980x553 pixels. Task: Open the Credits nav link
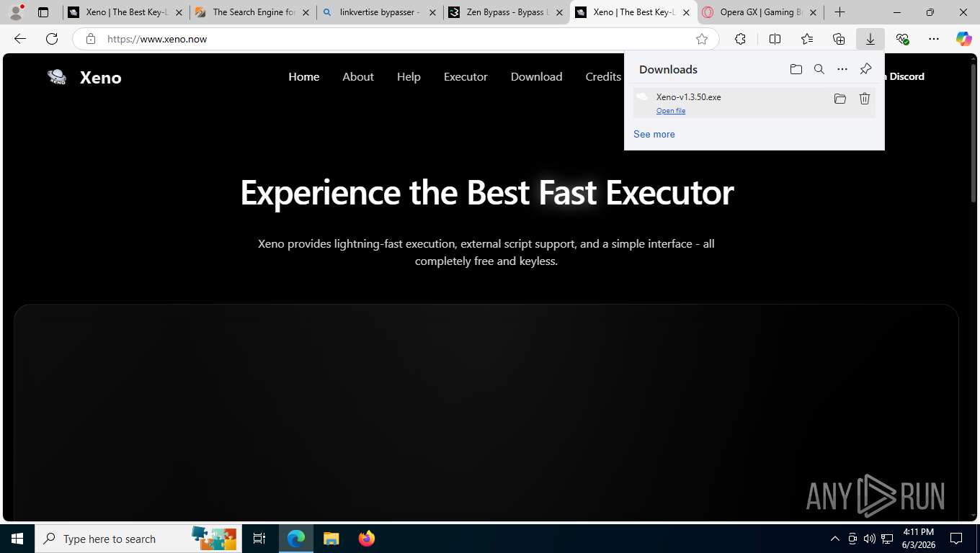click(603, 76)
